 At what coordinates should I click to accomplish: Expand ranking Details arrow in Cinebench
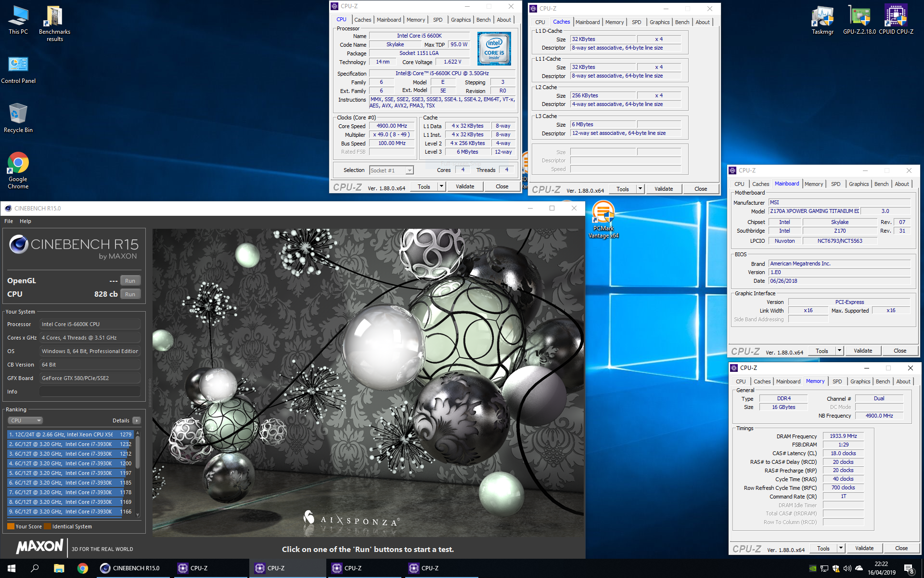[x=137, y=420]
